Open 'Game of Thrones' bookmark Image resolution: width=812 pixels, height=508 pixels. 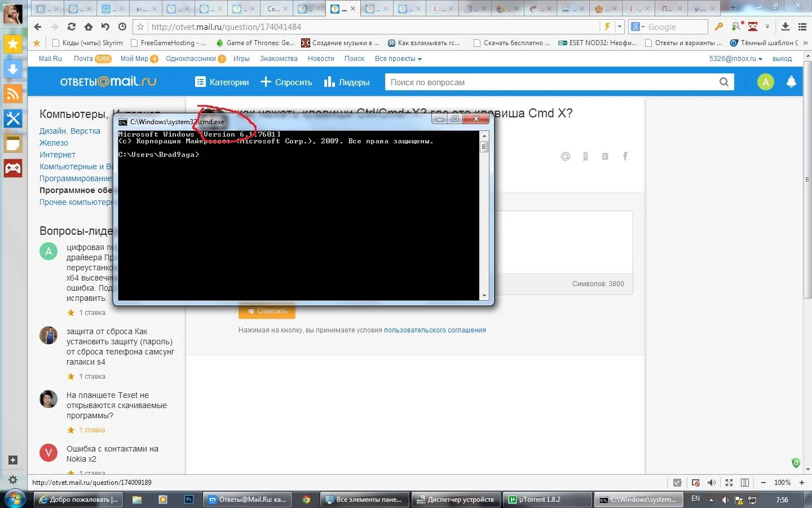[x=255, y=43]
